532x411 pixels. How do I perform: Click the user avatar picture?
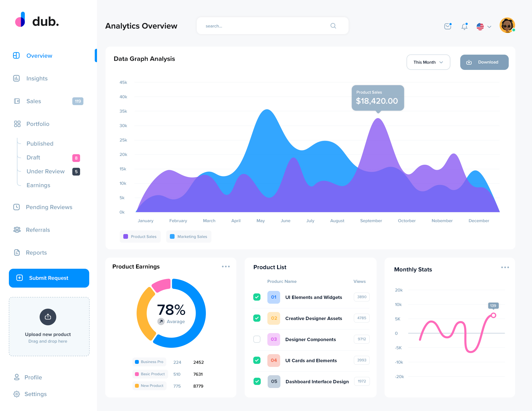point(507,26)
